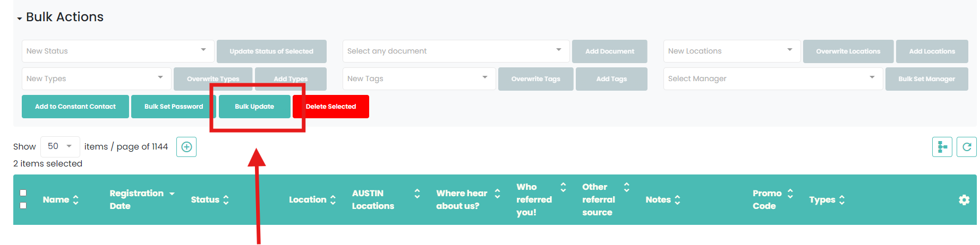The height and width of the screenshot is (245, 980).
Task: Sort by Status column arrows
Action: click(x=226, y=200)
